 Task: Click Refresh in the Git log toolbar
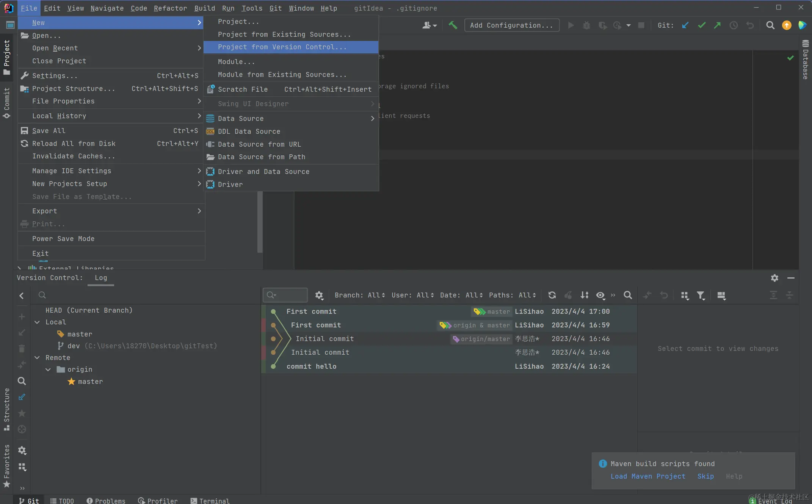[x=552, y=295]
